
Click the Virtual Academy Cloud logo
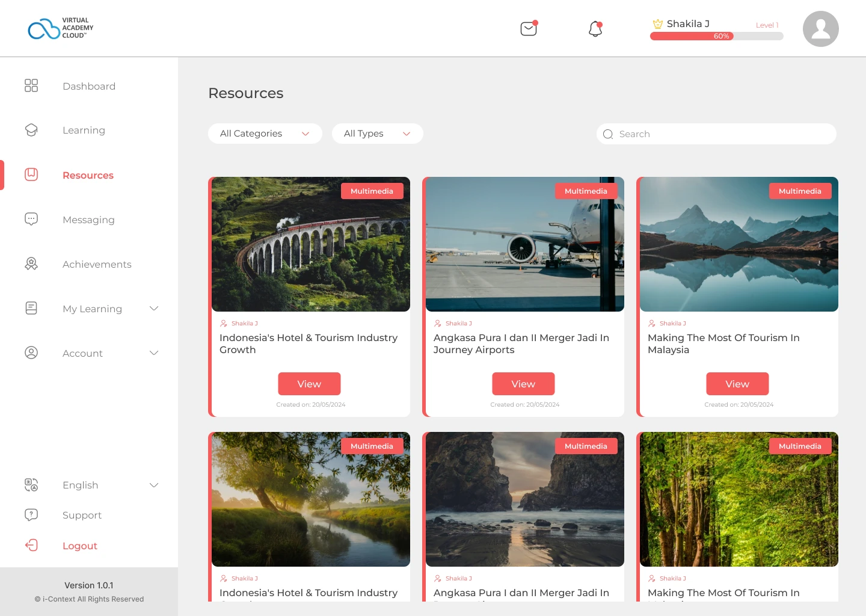[61, 28]
